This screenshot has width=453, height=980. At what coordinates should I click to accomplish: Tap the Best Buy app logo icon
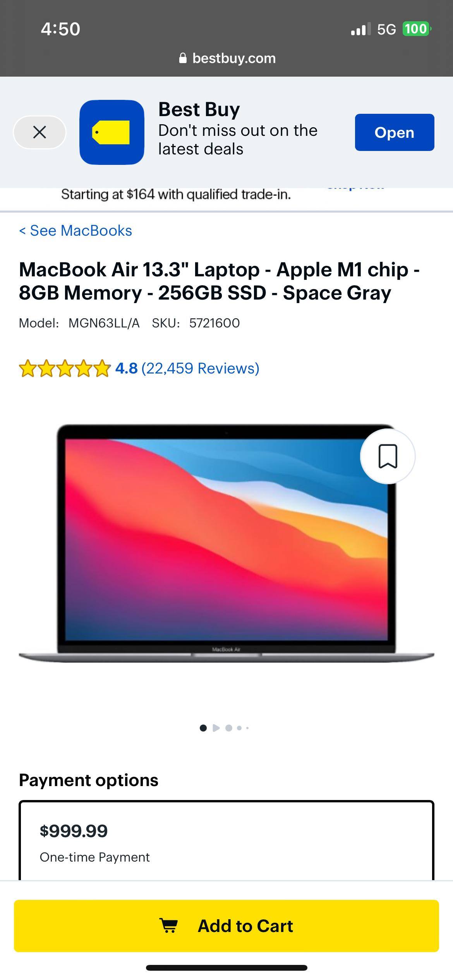(112, 132)
